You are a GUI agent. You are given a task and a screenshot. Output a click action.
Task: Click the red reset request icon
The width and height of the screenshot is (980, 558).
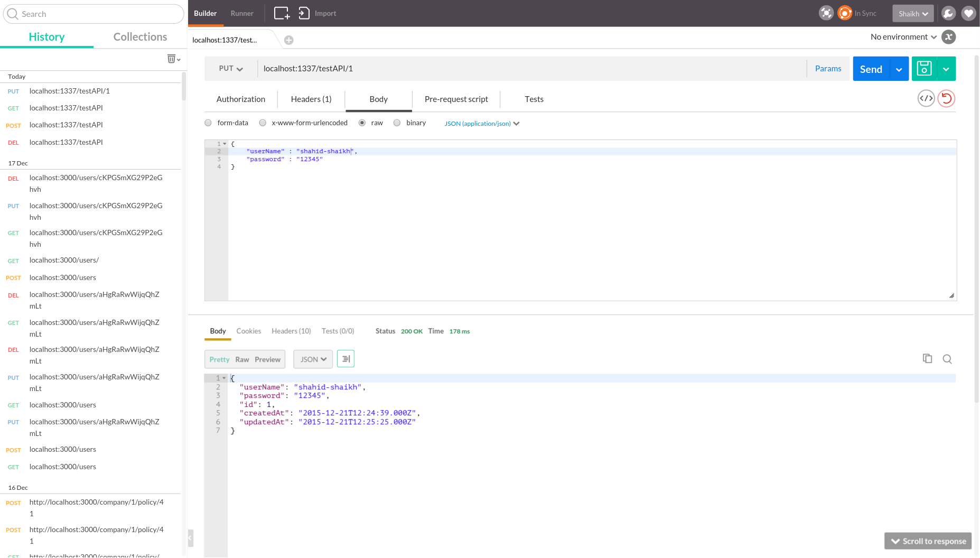(946, 98)
